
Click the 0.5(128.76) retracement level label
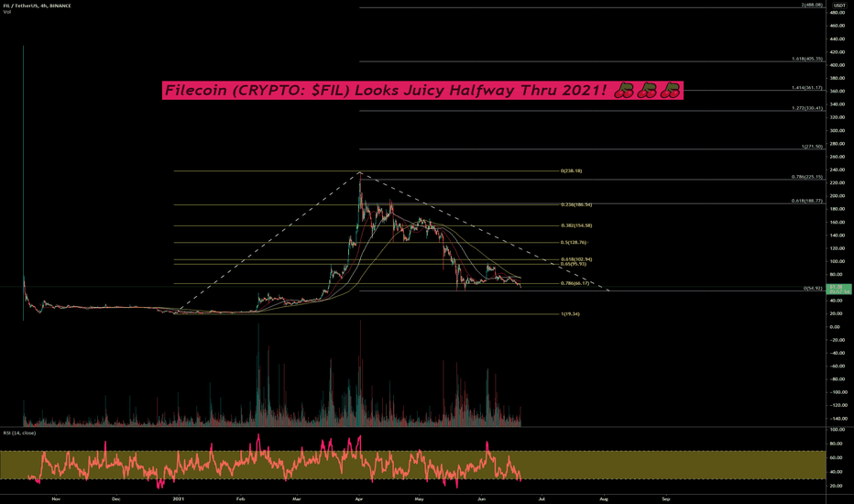pyautogui.click(x=574, y=243)
